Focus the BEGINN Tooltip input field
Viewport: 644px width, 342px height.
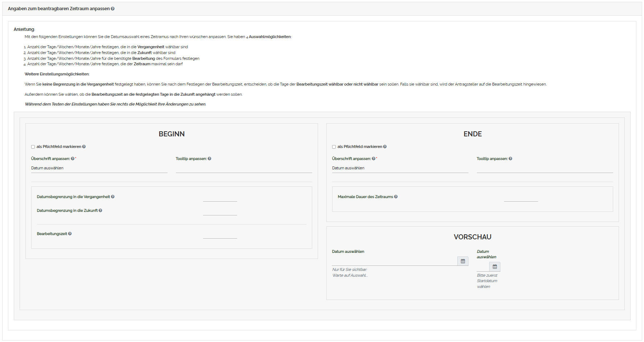click(244, 168)
